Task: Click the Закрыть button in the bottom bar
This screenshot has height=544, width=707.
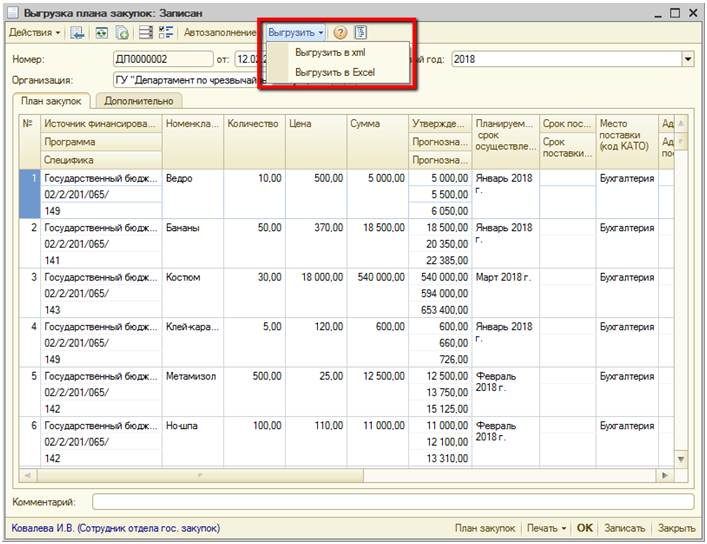Action: (677, 528)
